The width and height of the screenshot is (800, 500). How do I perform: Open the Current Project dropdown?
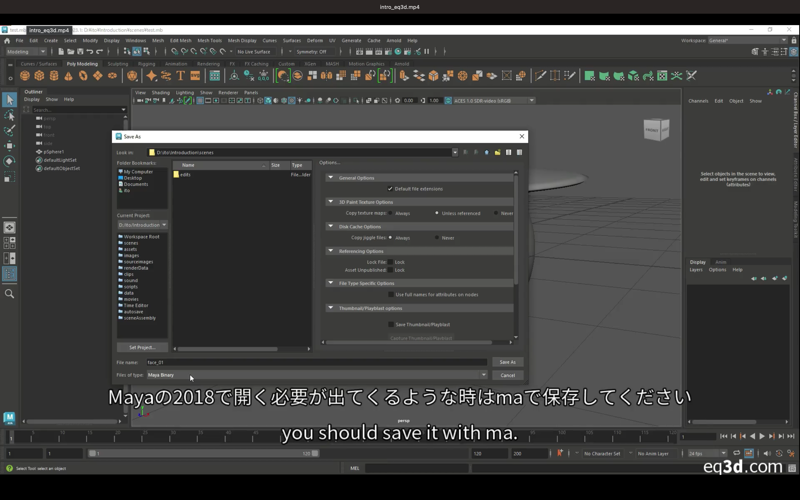pyautogui.click(x=142, y=225)
